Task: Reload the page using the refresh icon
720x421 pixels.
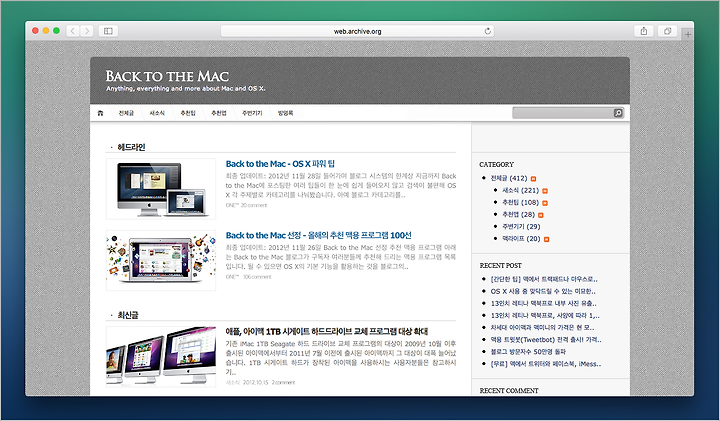Action: tap(488, 31)
